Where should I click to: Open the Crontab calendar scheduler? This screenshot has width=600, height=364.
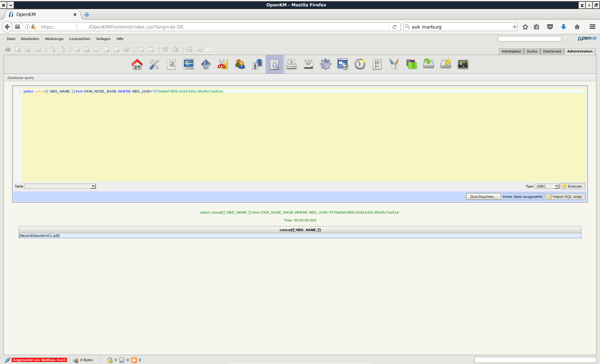[x=308, y=64]
